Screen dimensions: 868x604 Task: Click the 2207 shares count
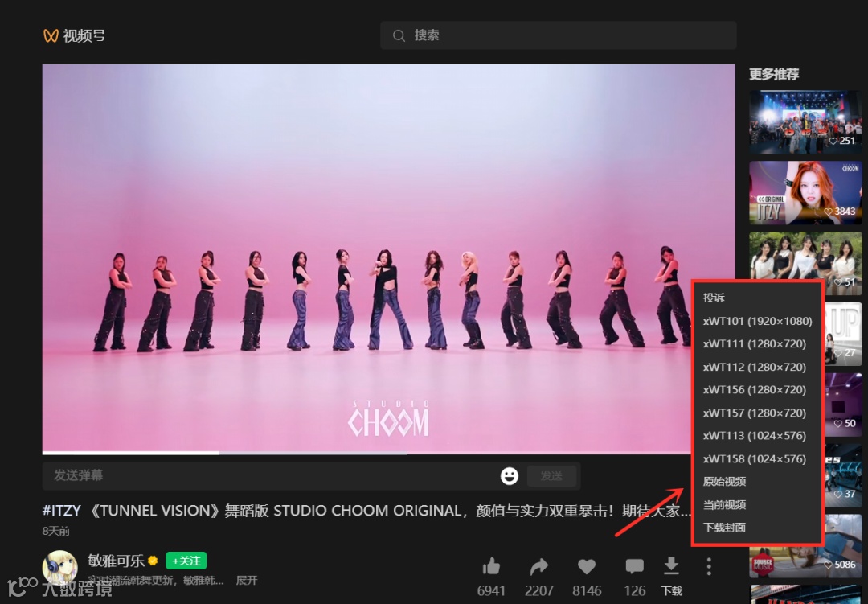point(538,590)
